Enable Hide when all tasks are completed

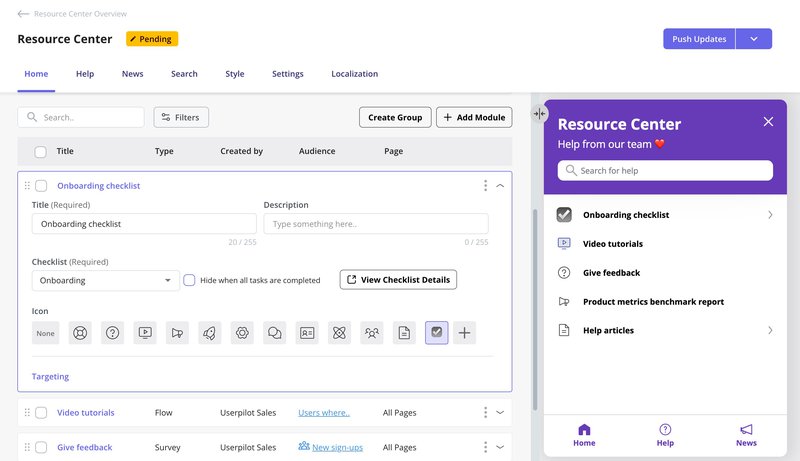pyautogui.click(x=189, y=280)
